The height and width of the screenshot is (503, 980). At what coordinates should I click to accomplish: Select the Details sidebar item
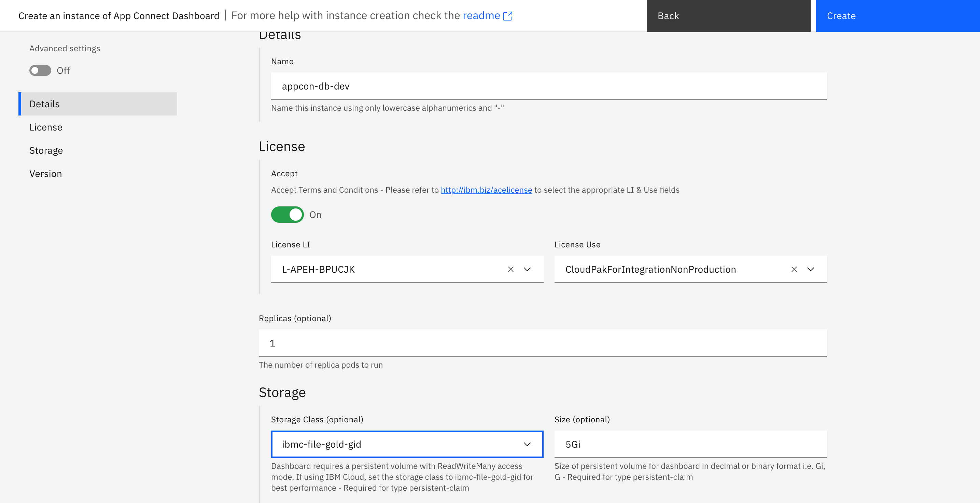coord(44,104)
